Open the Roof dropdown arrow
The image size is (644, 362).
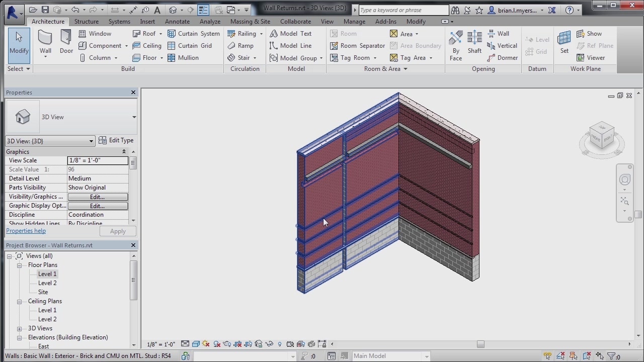click(x=160, y=34)
